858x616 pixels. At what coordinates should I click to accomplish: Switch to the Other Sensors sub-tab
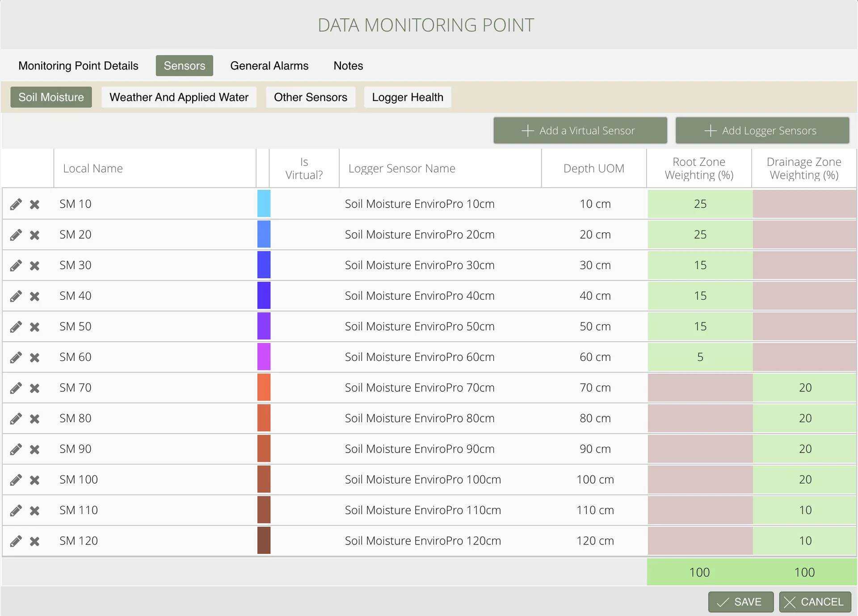click(311, 97)
